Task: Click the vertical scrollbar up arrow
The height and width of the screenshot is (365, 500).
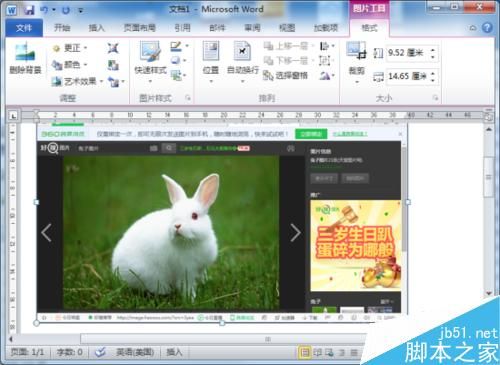Action: pos(489,129)
